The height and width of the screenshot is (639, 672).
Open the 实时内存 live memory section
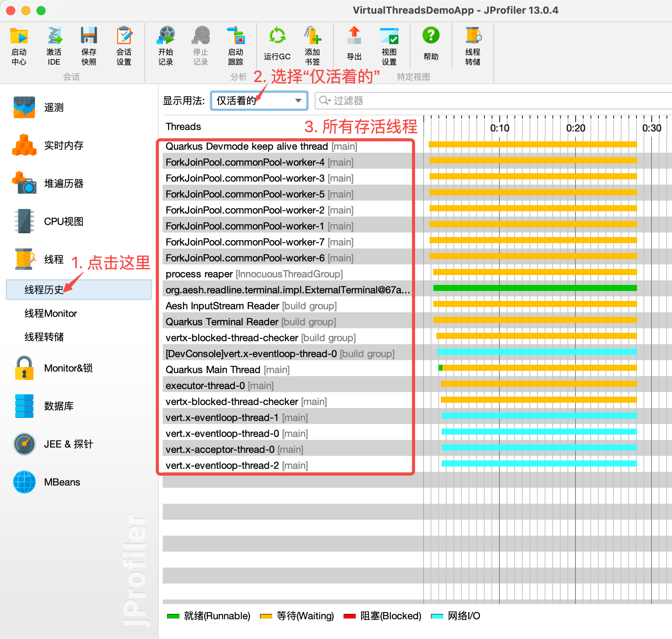click(x=48, y=146)
